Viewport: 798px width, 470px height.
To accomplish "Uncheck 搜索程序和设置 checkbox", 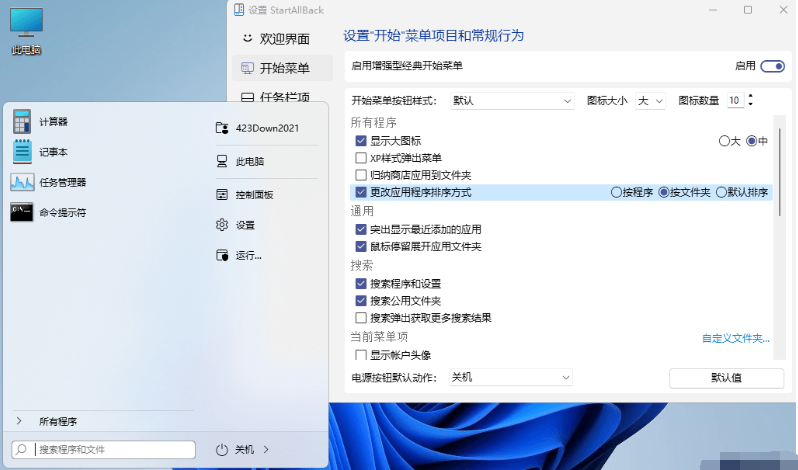I will click(x=361, y=283).
